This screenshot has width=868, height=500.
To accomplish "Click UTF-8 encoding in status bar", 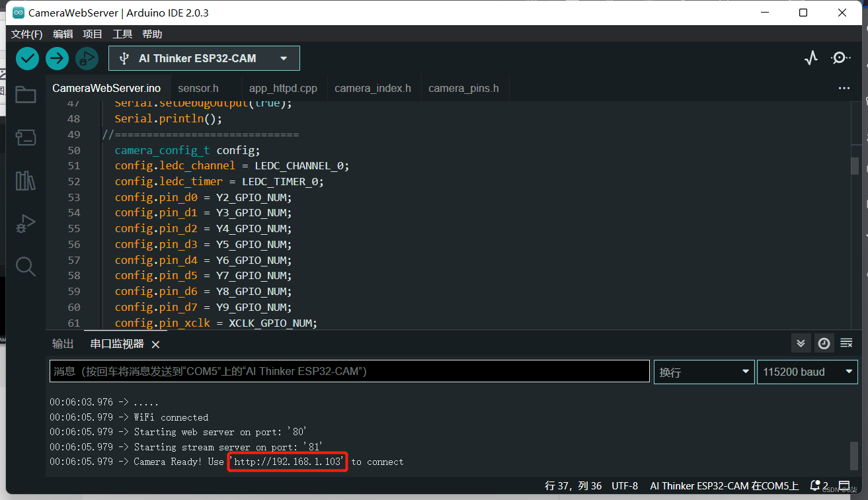I will 625,485.
